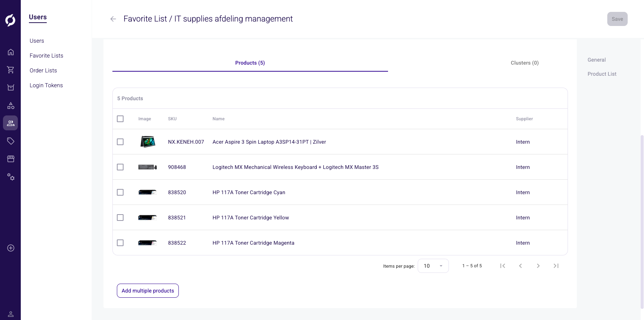Click the back arrow beside Favorite List title

point(113,19)
